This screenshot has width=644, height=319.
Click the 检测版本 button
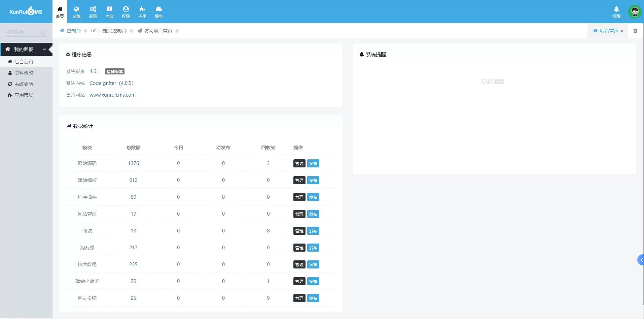coord(114,71)
